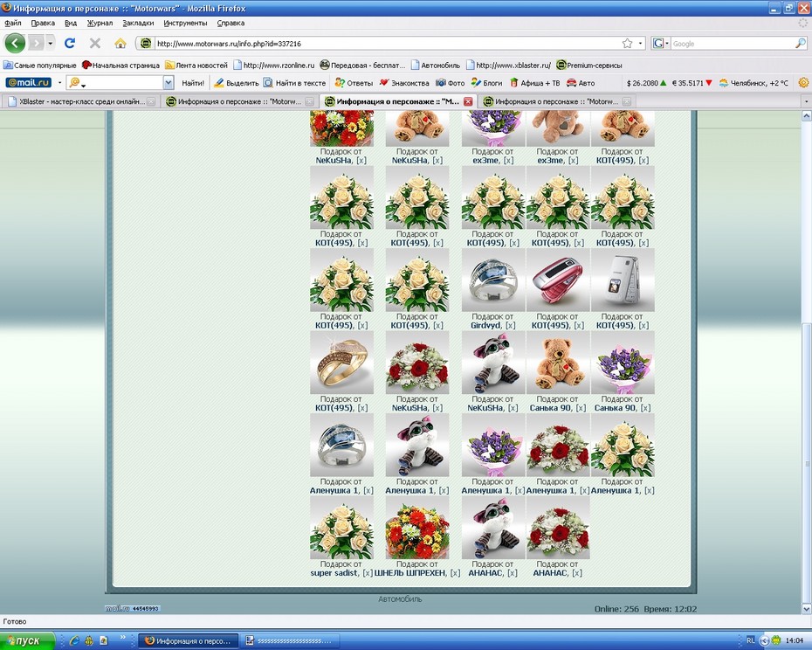Click the page scrollbar down arrow

806,609
